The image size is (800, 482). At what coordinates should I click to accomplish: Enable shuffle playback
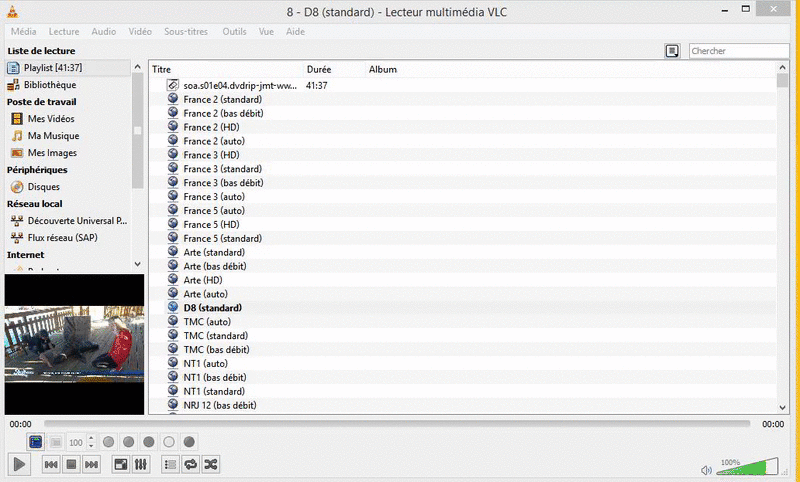pos(211,464)
